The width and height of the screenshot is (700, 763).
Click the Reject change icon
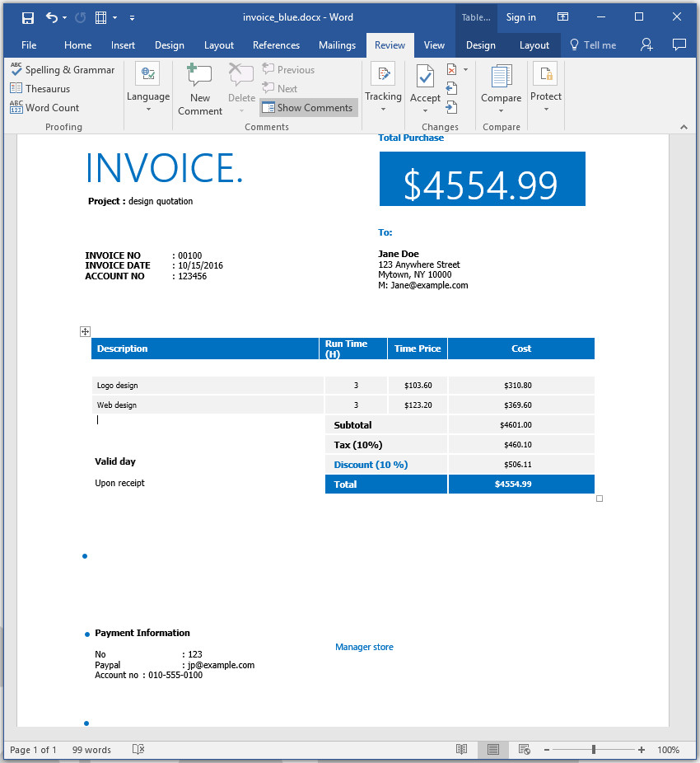tap(451, 70)
